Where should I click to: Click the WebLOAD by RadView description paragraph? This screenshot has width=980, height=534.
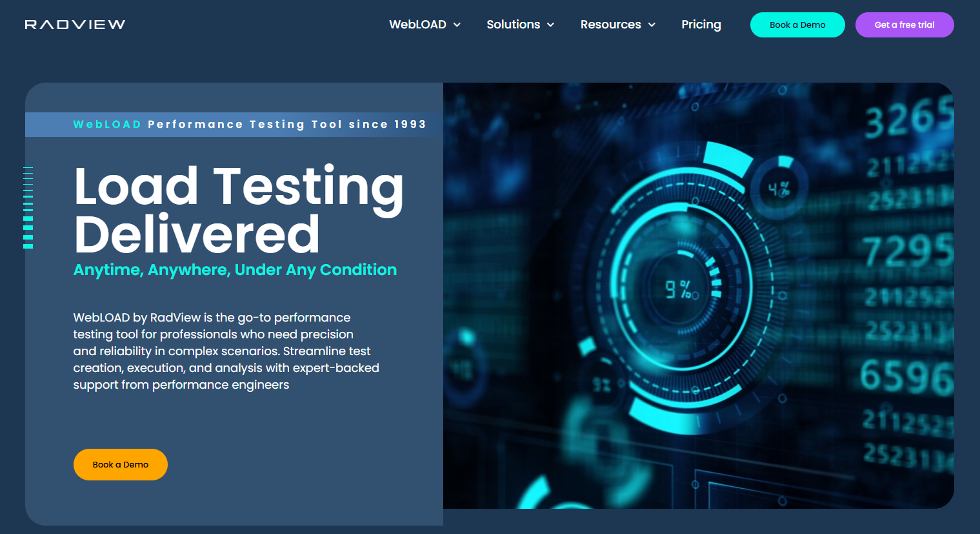coord(226,351)
